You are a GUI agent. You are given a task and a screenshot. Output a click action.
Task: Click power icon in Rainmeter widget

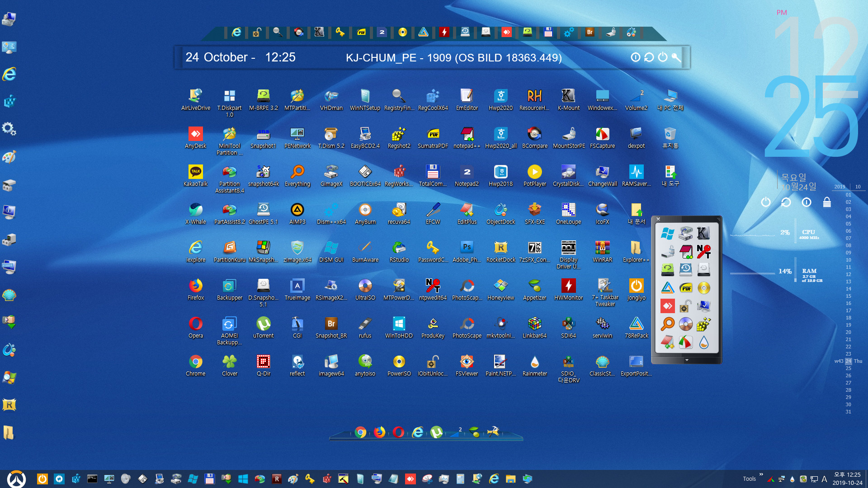(x=766, y=202)
